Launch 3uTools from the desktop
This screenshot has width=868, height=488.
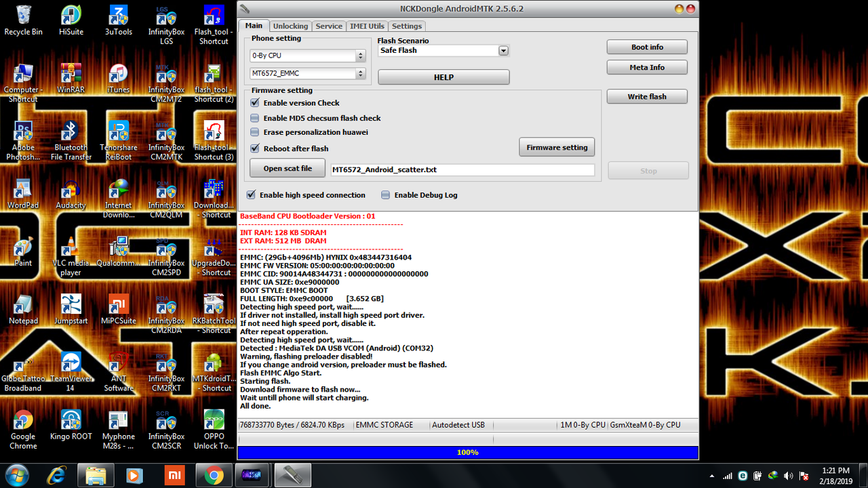119,20
